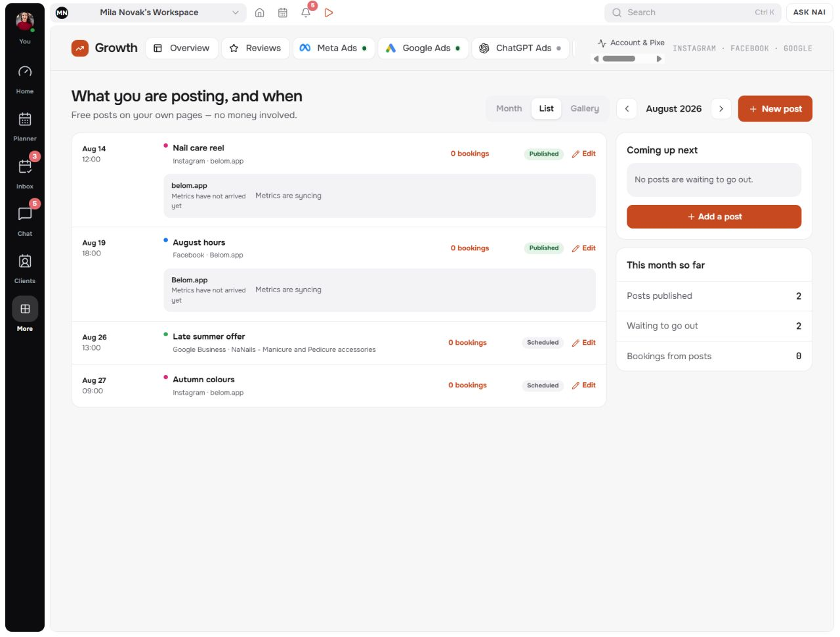
Task: Click the ASK NAI button
Action: [x=809, y=12]
